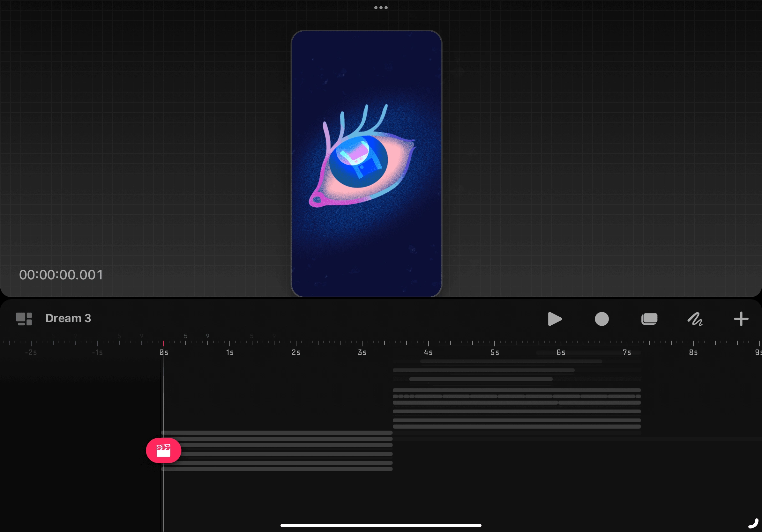Switch to Draw and Paint squiggle mode
The width and height of the screenshot is (762, 532).
point(695,319)
